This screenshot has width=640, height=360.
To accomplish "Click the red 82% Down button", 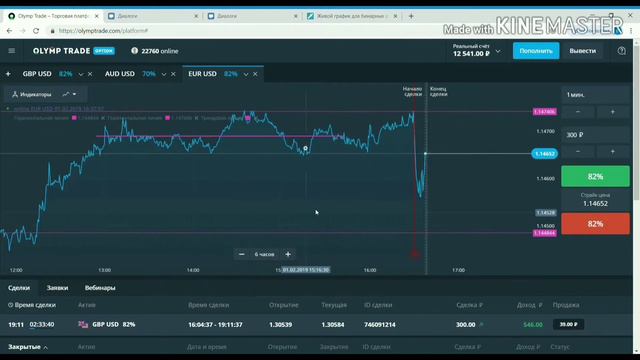I will click(x=596, y=224).
